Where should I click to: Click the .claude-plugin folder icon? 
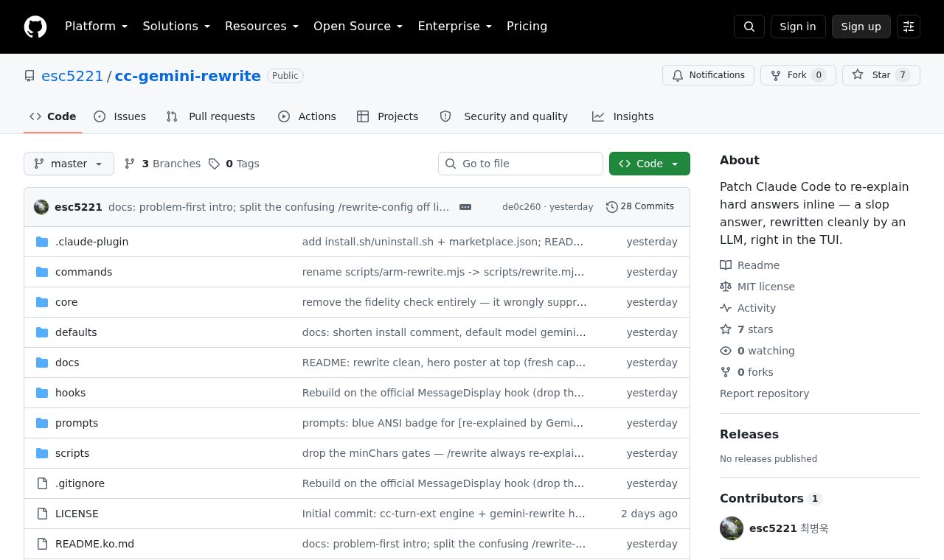click(x=42, y=242)
